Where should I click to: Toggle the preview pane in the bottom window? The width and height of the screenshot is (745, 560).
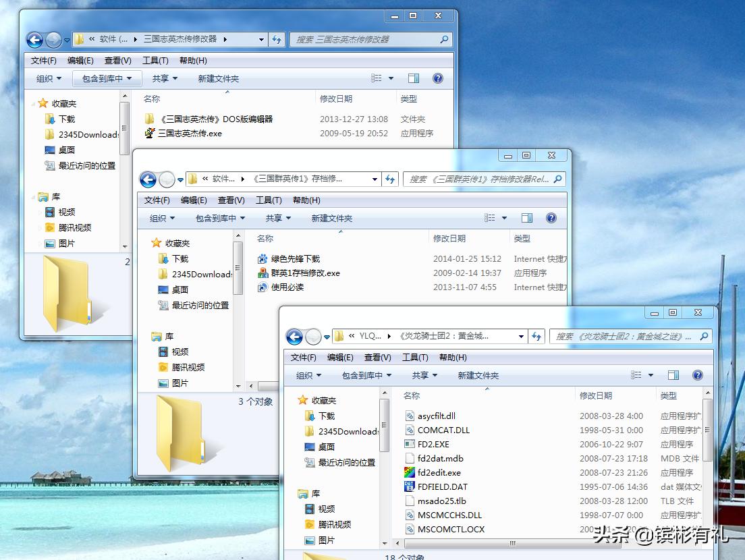[673, 374]
